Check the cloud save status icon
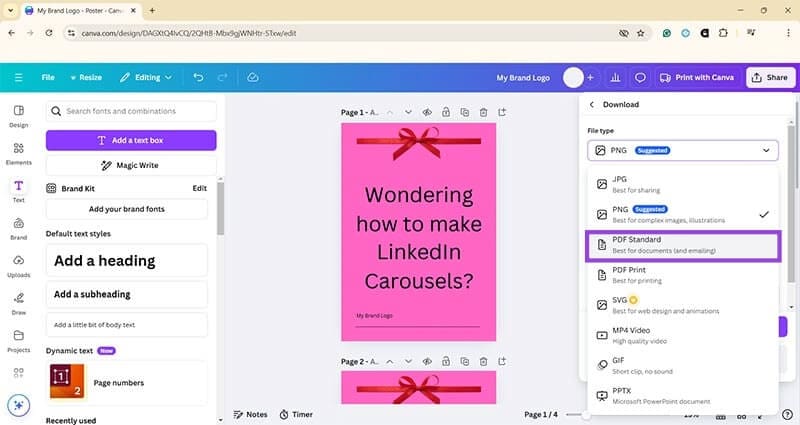The image size is (800, 425). click(253, 78)
